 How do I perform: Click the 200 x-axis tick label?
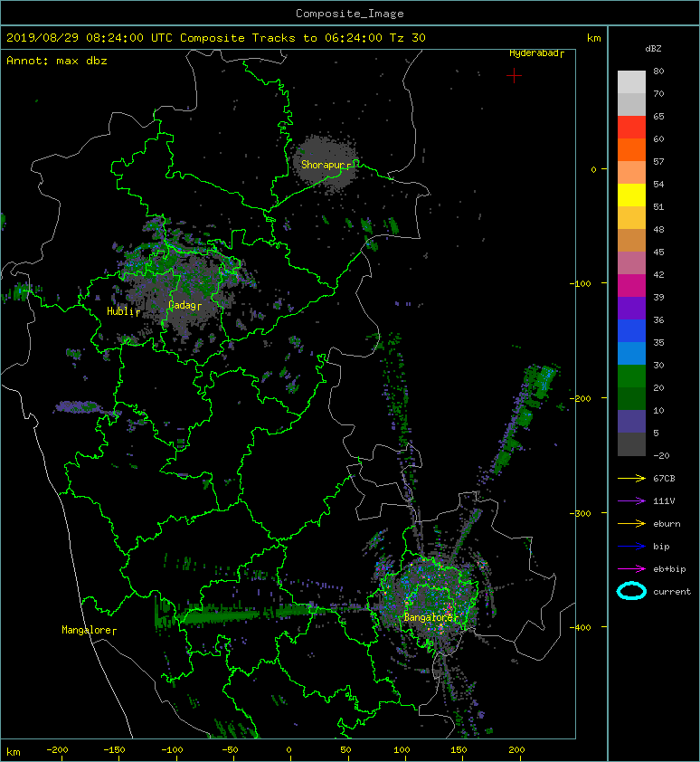516,750
